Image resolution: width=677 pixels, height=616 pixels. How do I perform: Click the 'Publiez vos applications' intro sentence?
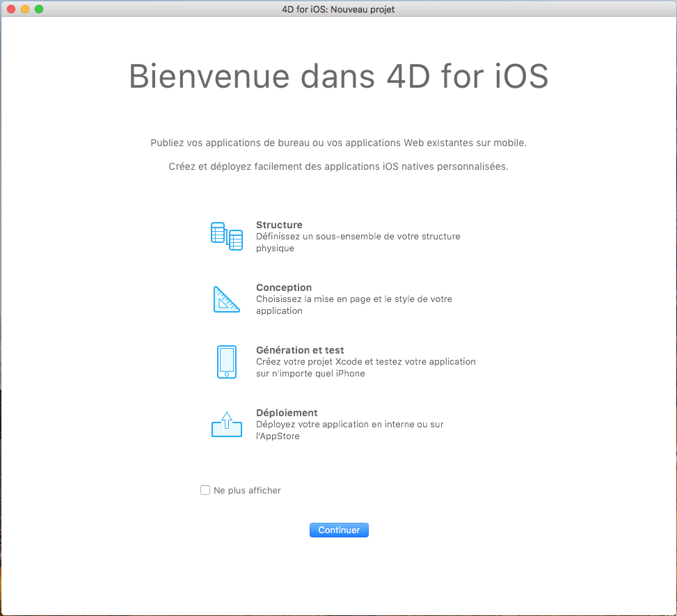(x=338, y=143)
